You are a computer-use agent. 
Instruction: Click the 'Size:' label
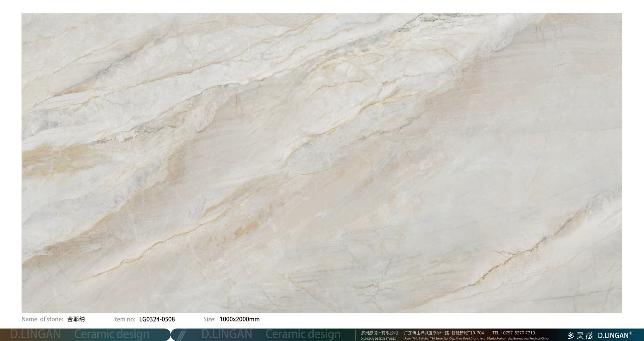[x=209, y=319]
